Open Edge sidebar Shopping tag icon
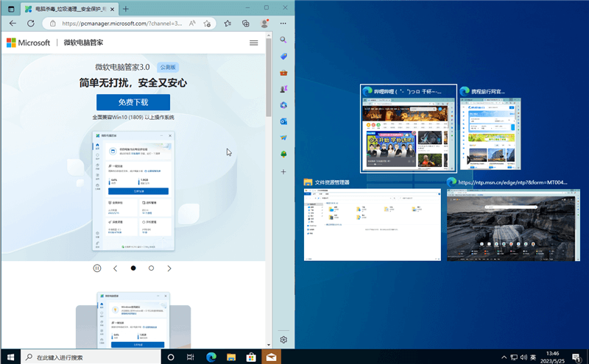 pyautogui.click(x=283, y=57)
